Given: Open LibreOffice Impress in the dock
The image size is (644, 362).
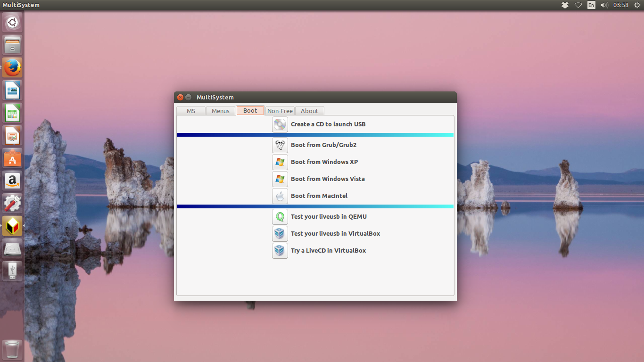Looking at the screenshot, I should [12, 136].
